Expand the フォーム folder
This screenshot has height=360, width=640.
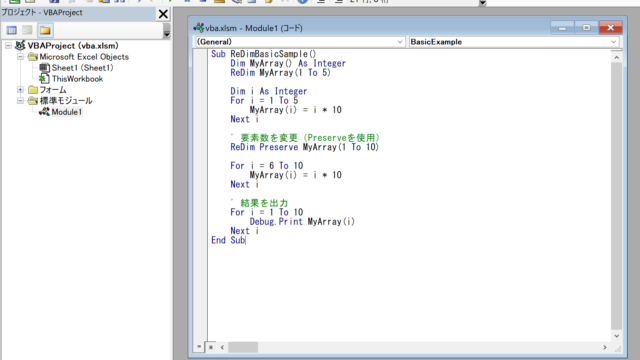point(20,90)
